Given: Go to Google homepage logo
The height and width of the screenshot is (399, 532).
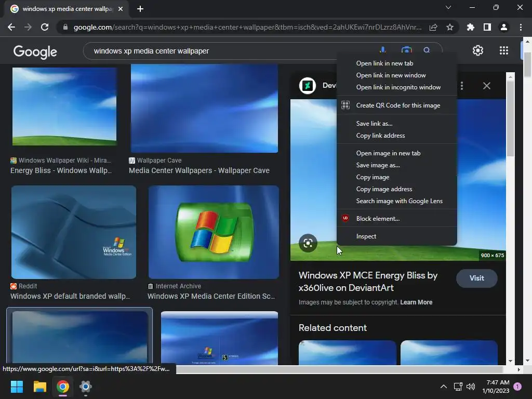Looking at the screenshot, I should click(x=35, y=51).
